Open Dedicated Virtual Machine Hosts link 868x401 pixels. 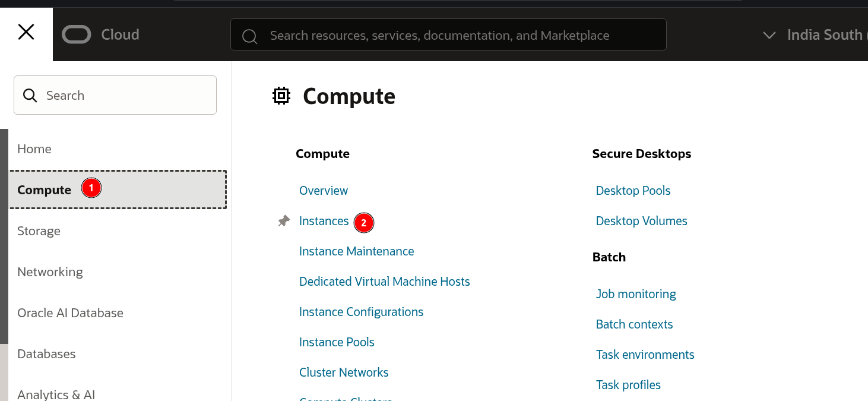(384, 282)
